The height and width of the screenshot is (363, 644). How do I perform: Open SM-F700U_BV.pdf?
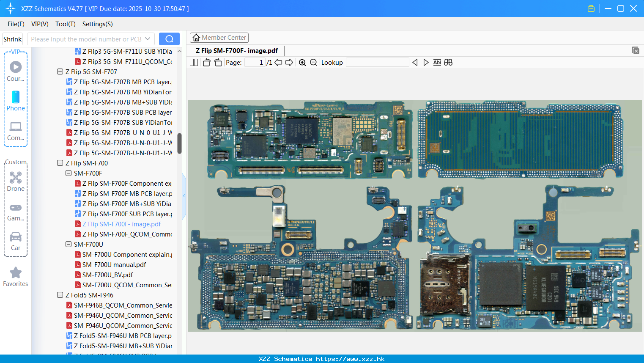tap(104, 275)
